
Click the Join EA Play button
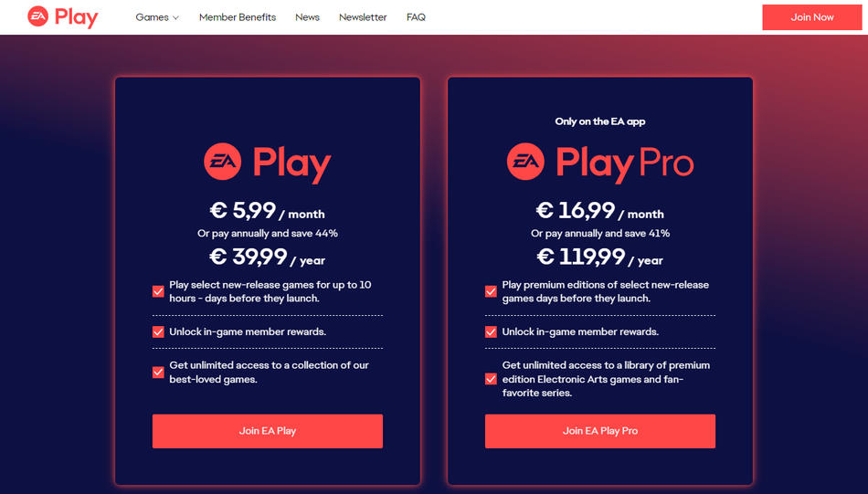click(267, 431)
